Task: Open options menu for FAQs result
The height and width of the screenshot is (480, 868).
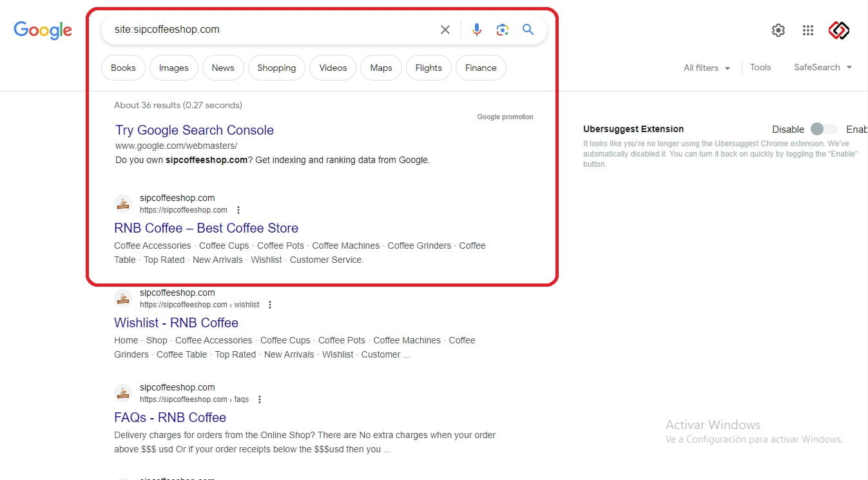Action: pos(260,399)
